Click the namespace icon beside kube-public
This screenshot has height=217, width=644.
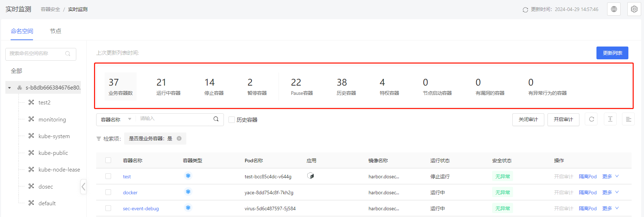(31, 152)
